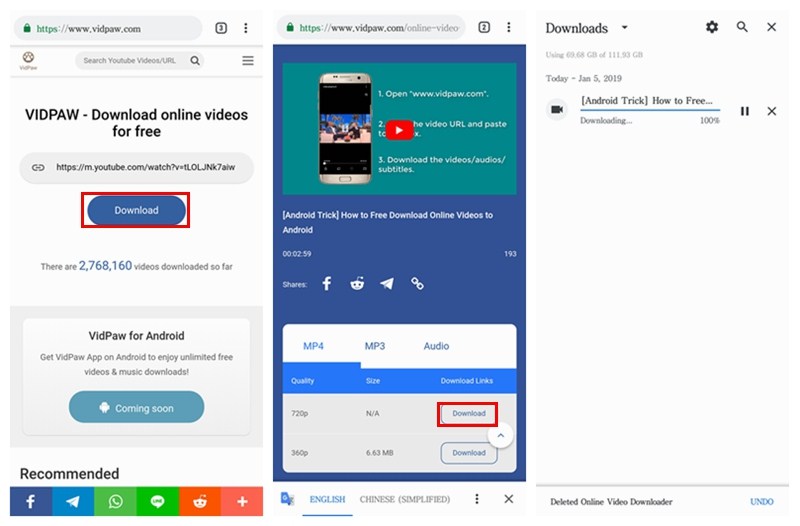800x526 pixels.
Task: Close the Downloads screen
Action: click(771, 27)
